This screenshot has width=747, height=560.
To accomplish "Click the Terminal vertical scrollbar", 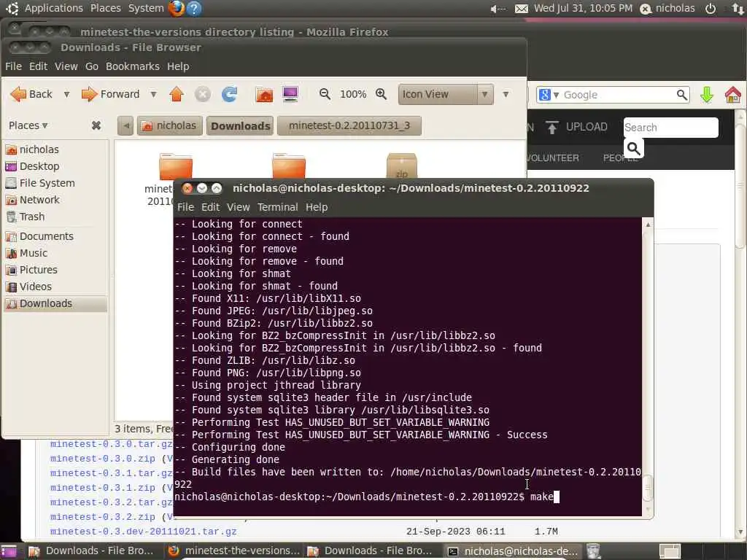I will click(x=648, y=367).
